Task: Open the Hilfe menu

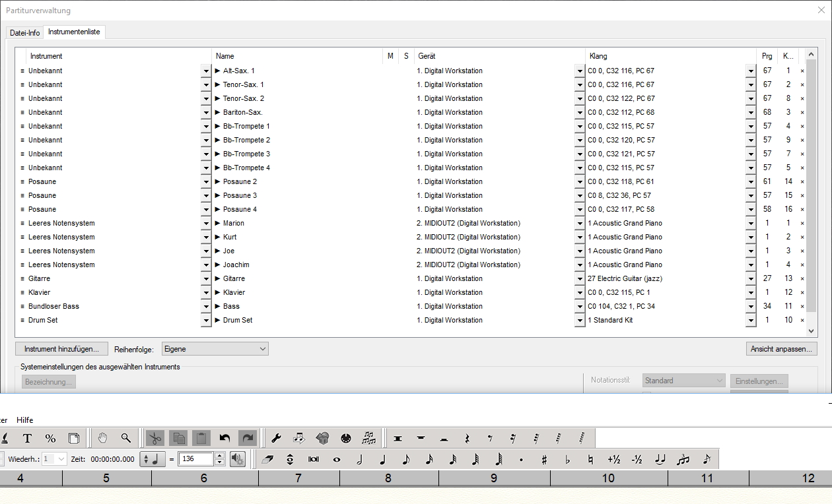Action: [25, 420]
